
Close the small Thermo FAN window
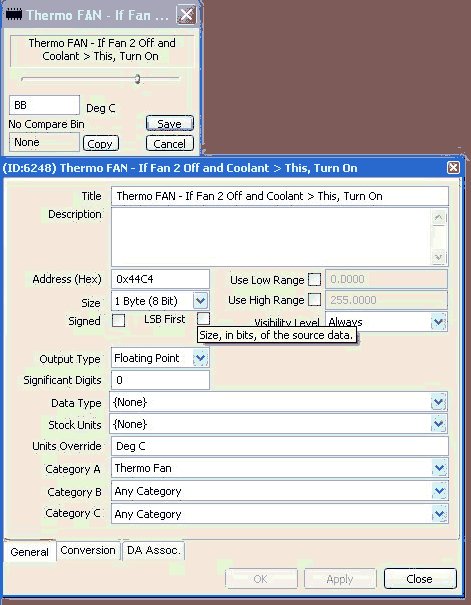tap(187, 15)
